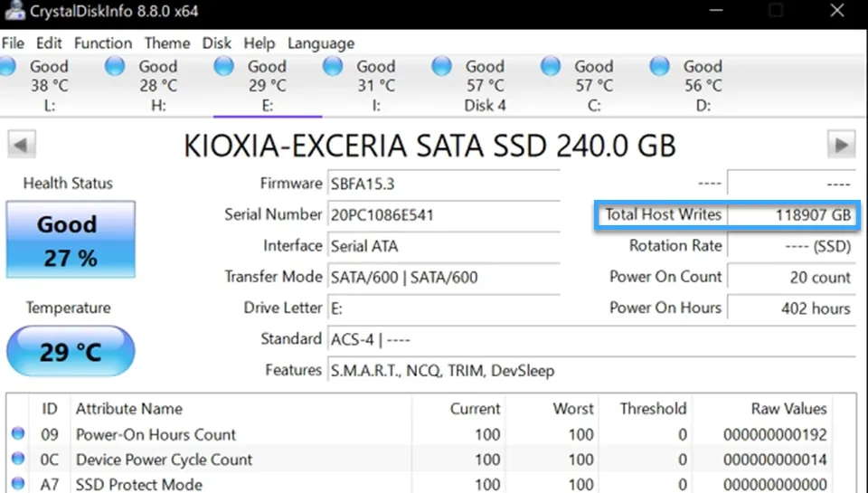This screenshot has height=493, width=868.
Task: Go to previous disk with left arrow
Action: (x=22, y=145)
